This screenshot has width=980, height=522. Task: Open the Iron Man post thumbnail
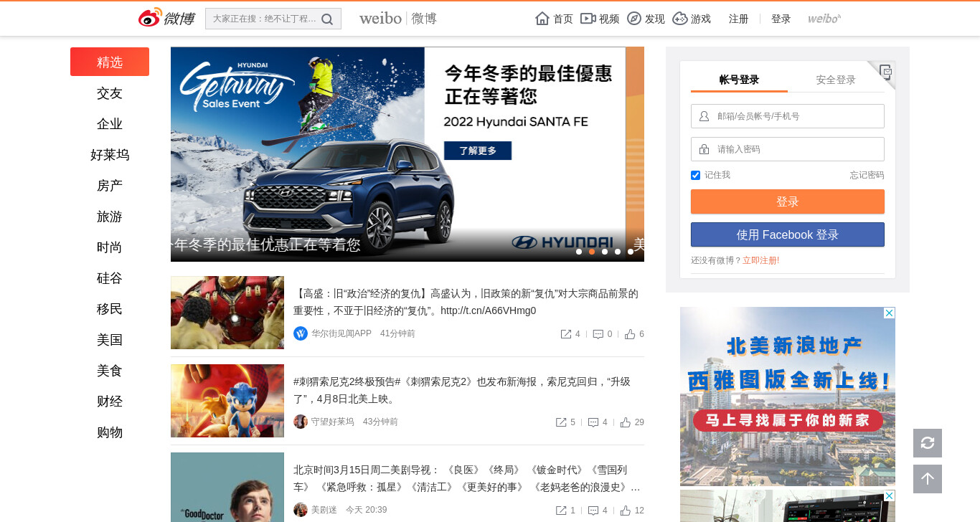(x=227, y=313)
